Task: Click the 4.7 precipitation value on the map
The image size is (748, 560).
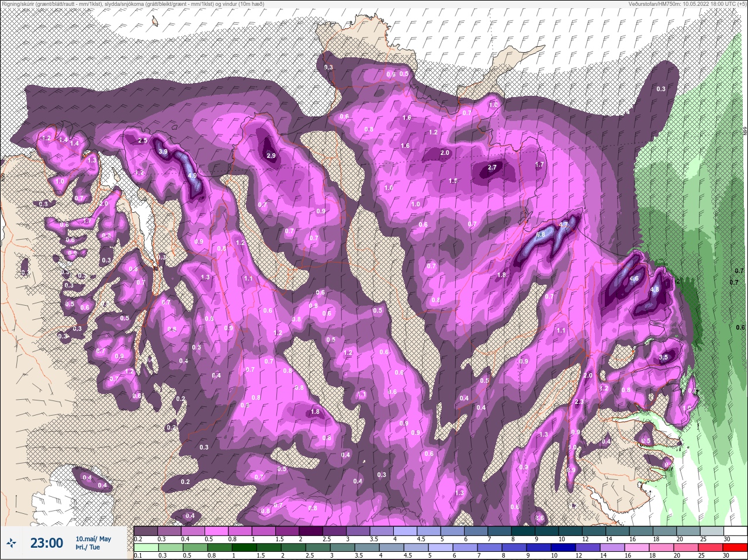Action: click(x=564, y=224)
